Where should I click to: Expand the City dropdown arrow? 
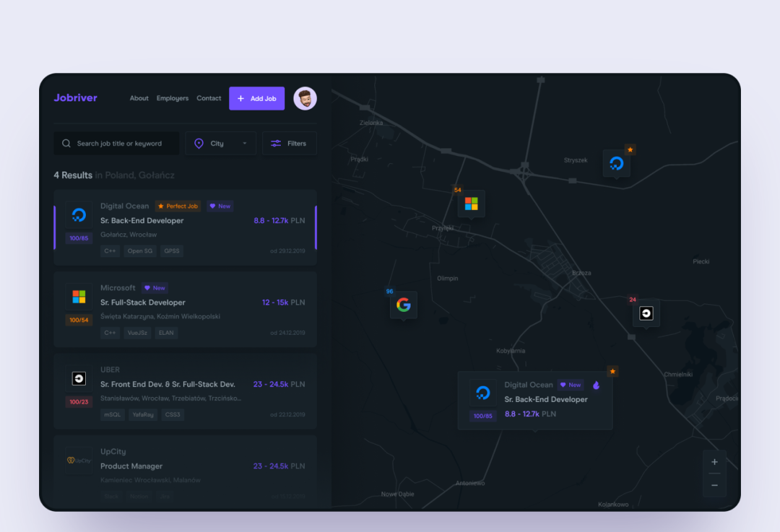pos(244,143)
